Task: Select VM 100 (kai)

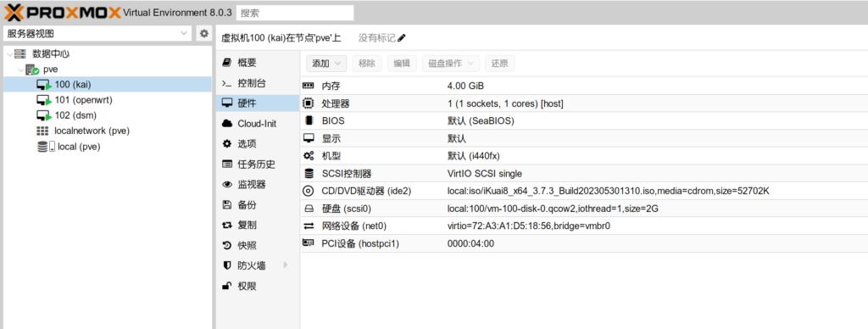Action: click(108, 85)
